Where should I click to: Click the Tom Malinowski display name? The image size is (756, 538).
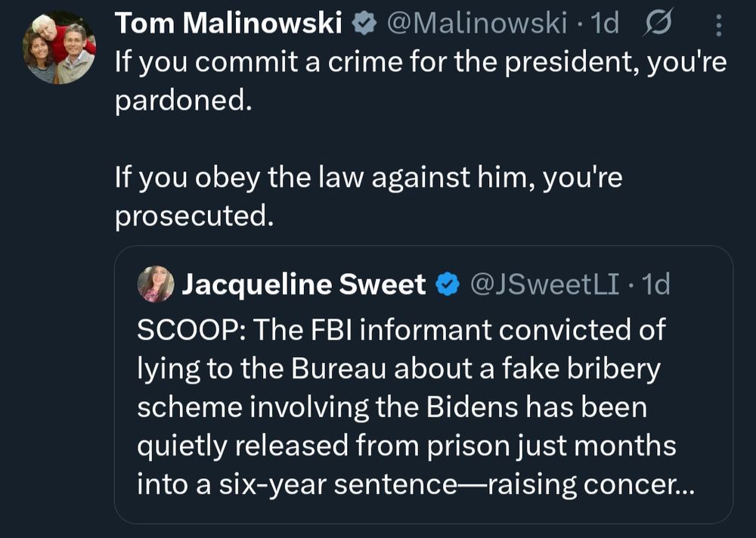click(x=228, y=24)
